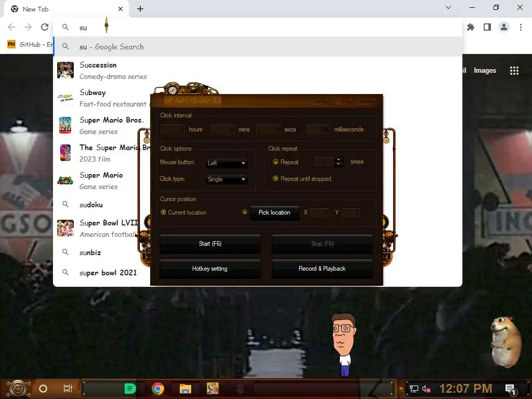Open the Chrome profile avatar
Image resolution: width=532 pixels, height=399 pixels.
tap(504, 27)
